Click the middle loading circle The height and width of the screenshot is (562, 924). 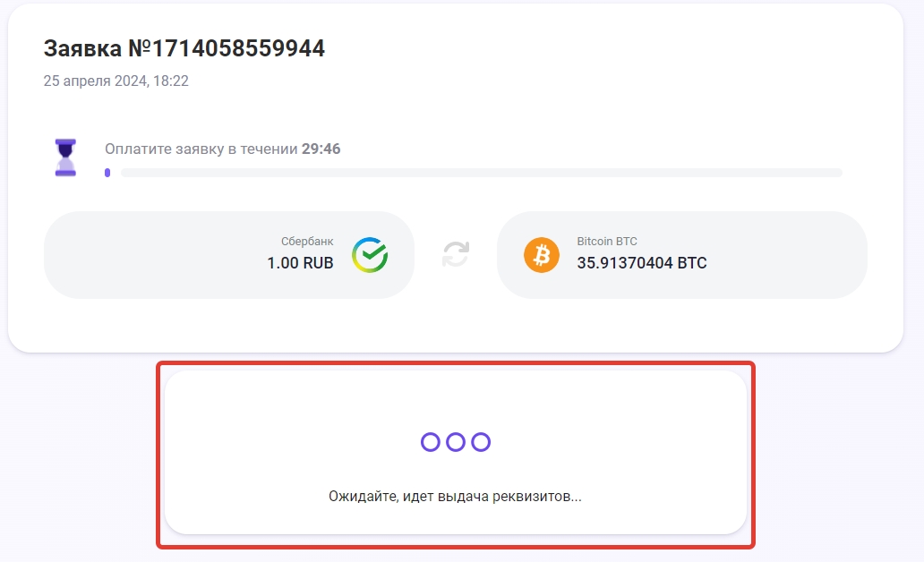pyautogui.click(x=456, y=441)
